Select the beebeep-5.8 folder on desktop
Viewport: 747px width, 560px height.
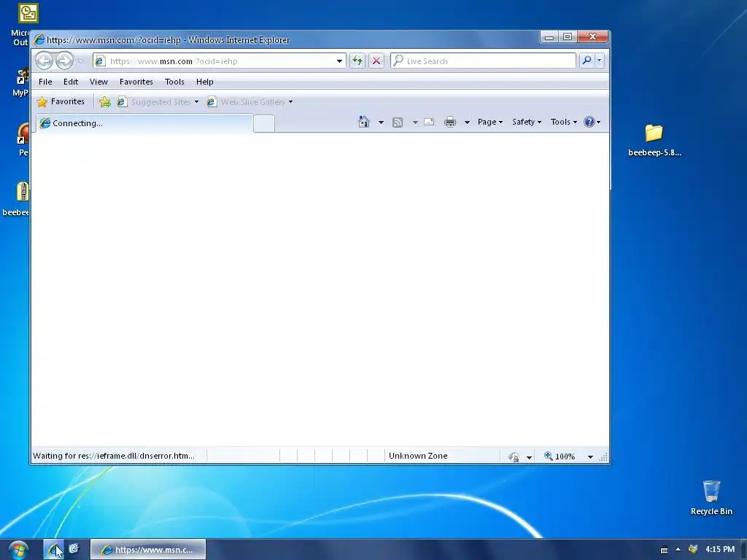[x=654, y=140]
